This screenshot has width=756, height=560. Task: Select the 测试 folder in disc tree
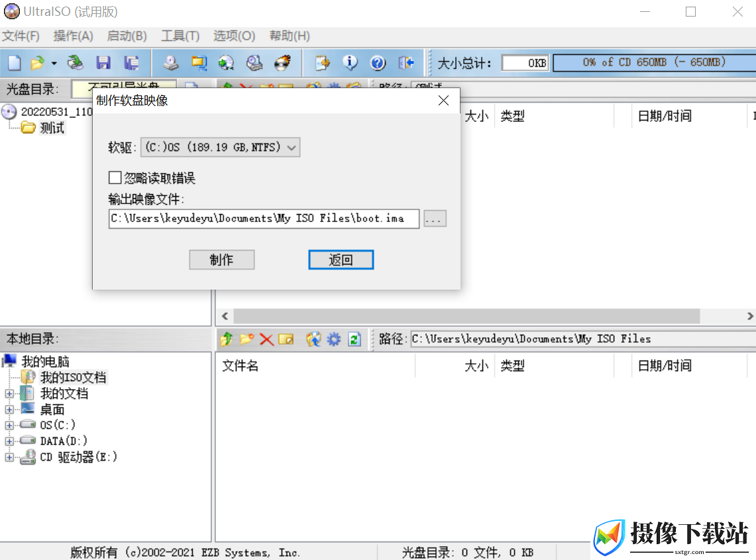52,128
